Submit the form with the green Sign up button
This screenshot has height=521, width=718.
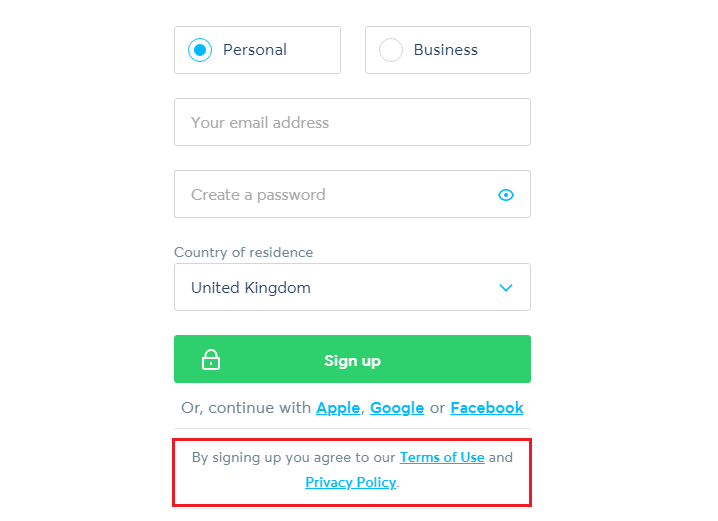[352, 359]
